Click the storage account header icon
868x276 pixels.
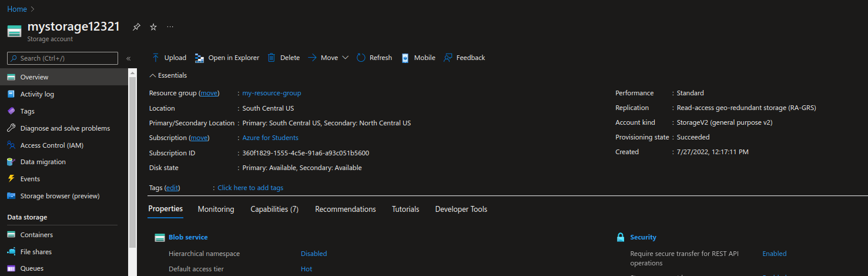pyautogui.click(x=15, y=31)
